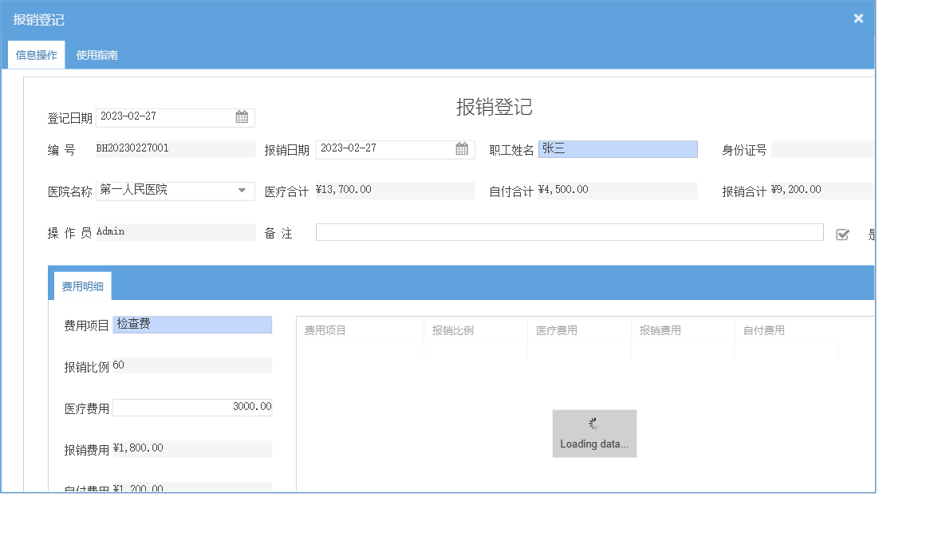
Task: Click the 费用明细 tab header
Action: tap(81, 285)
